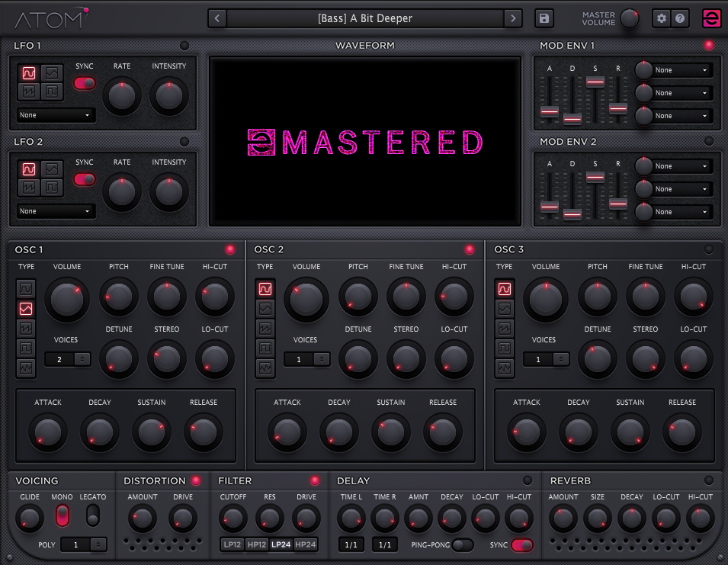Pick the square wave type in OSC 3
This screenshot has width=728, height=565.
pos(505,348)
